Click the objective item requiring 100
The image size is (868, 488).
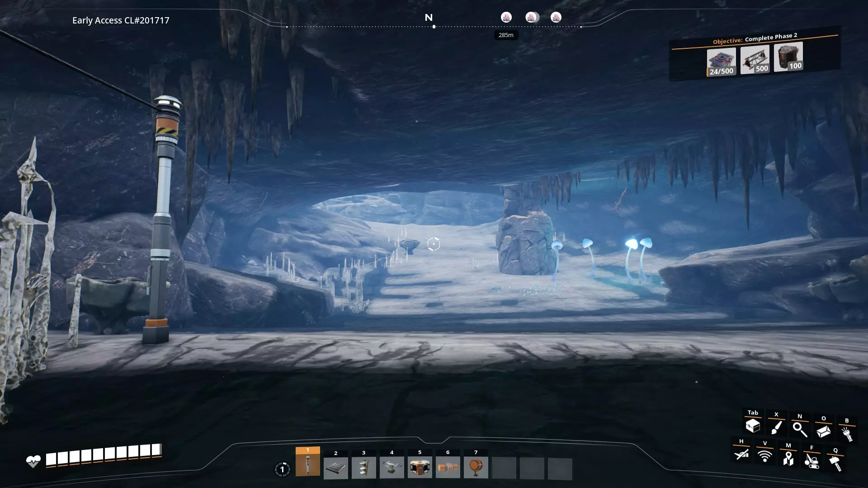coord(788,56)
